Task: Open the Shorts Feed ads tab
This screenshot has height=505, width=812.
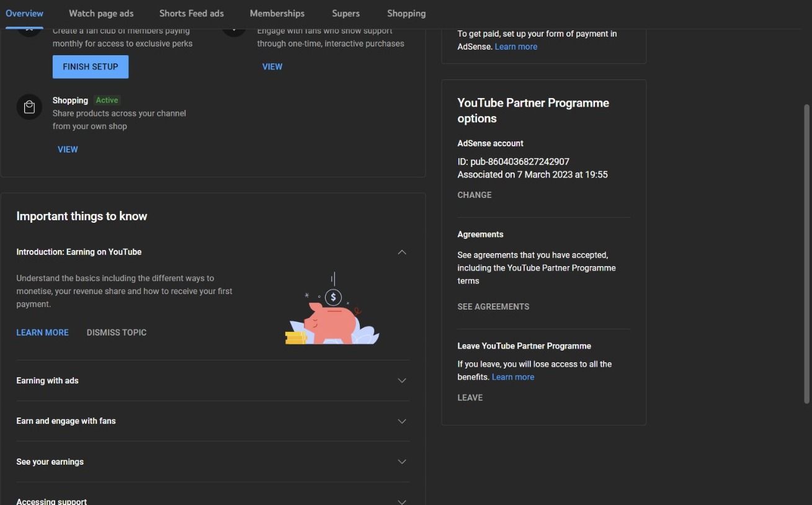Action: pos(192,13)
